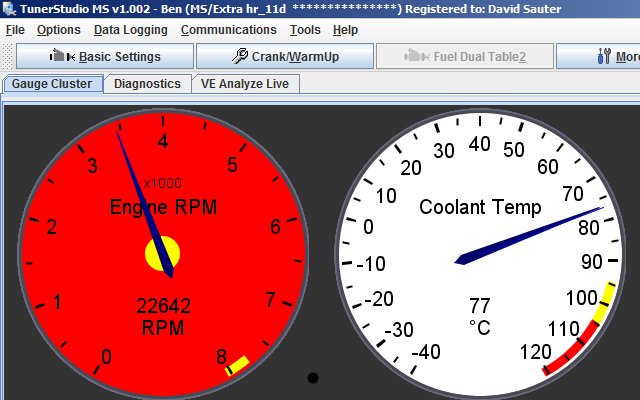This screenshot has width=640, height=400.
Task: Click the Coolant Temp gauge label
Action: pyautogui.click(x=480, y=207)
